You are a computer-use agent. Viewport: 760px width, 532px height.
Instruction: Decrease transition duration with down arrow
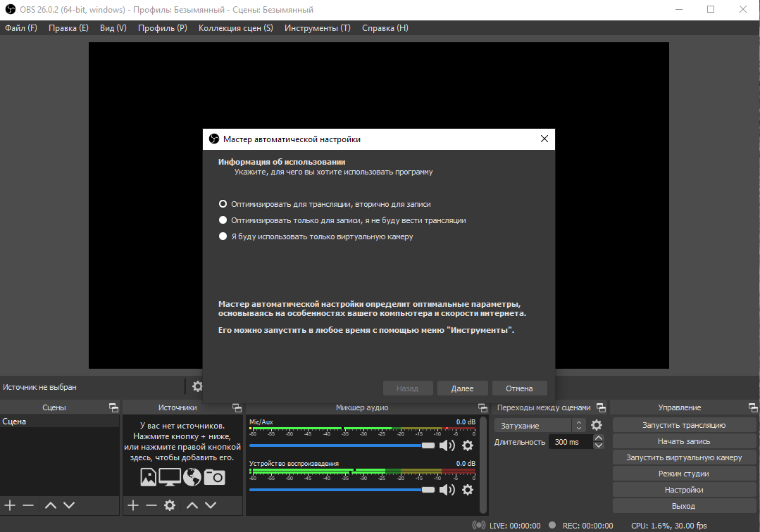(x=599, y=445)
